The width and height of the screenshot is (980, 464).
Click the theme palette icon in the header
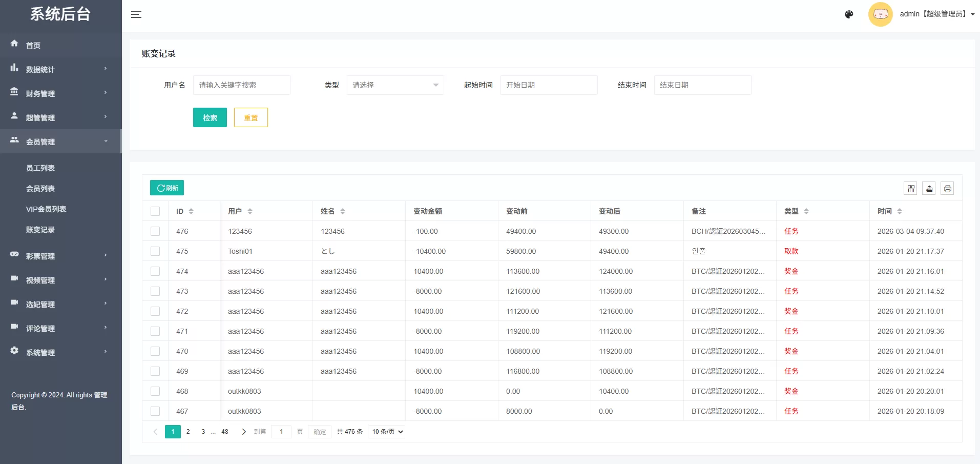[x=849, y=14]
